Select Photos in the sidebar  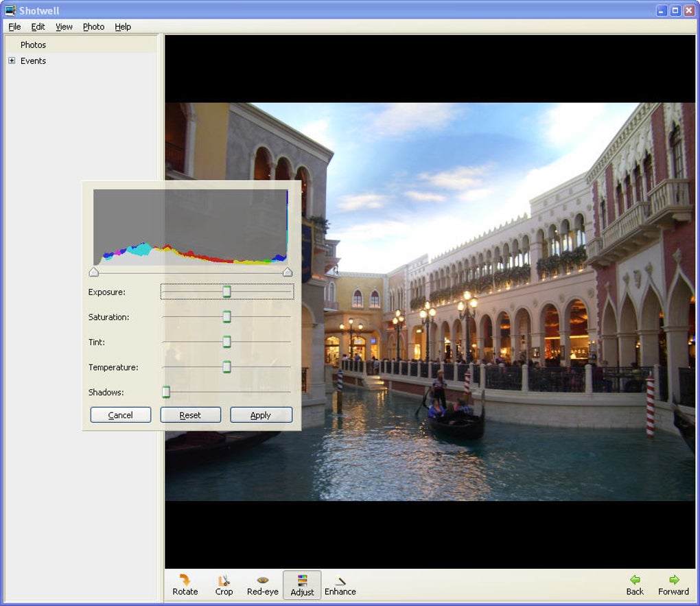coord(33,45)
